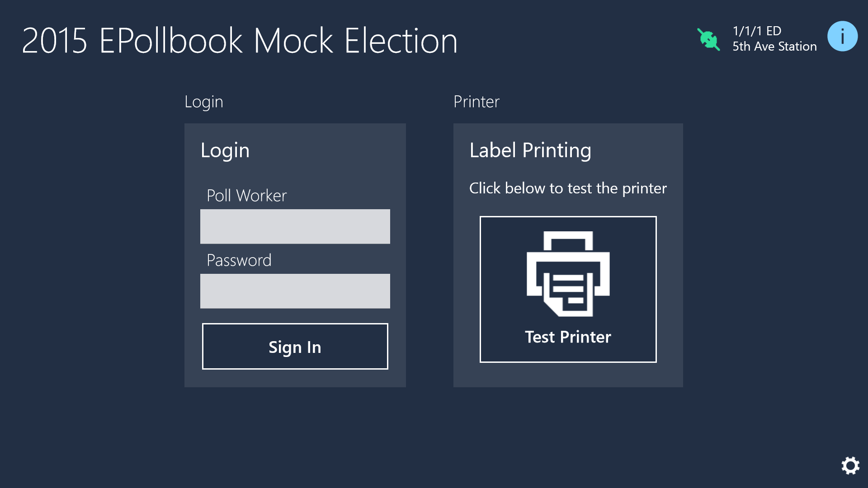
Task: Click the 1/1/1 ED district text
Action: pyautogui.click(x=757, y=31)
